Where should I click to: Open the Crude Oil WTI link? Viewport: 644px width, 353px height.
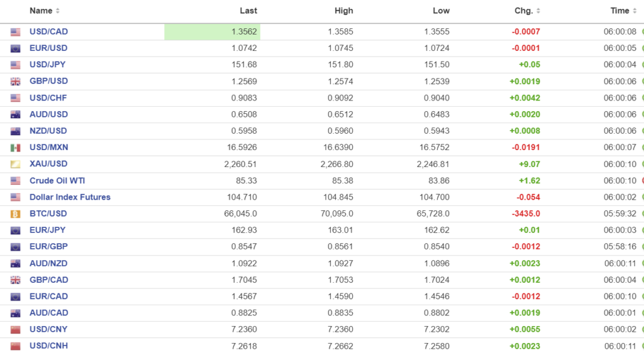tap(57, 181)
